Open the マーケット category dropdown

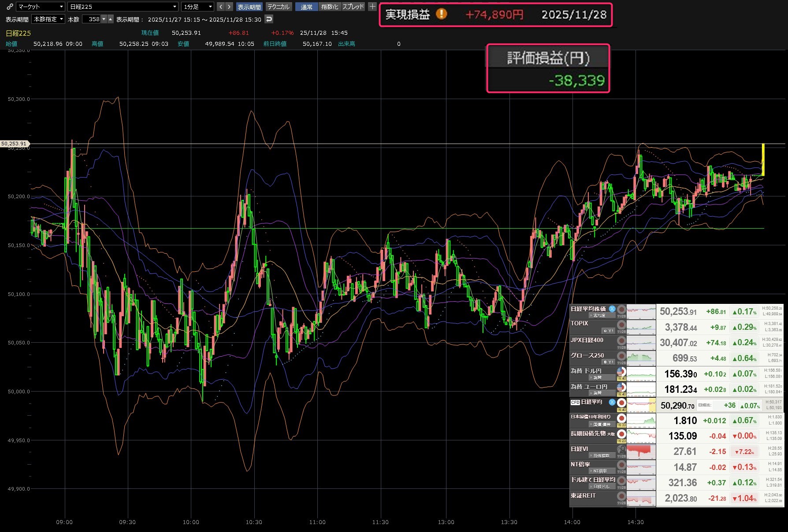click(x=41, y=7)
